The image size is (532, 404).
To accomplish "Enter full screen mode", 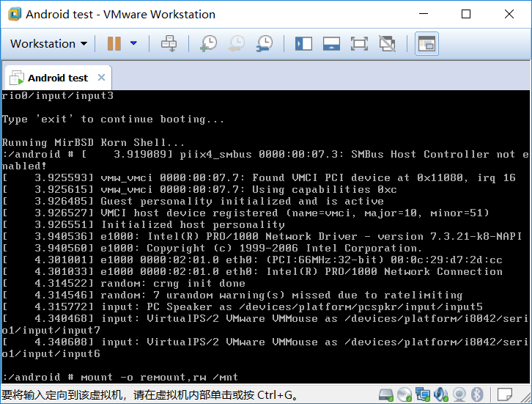I will pyautogui.click(x=359, y=44).
